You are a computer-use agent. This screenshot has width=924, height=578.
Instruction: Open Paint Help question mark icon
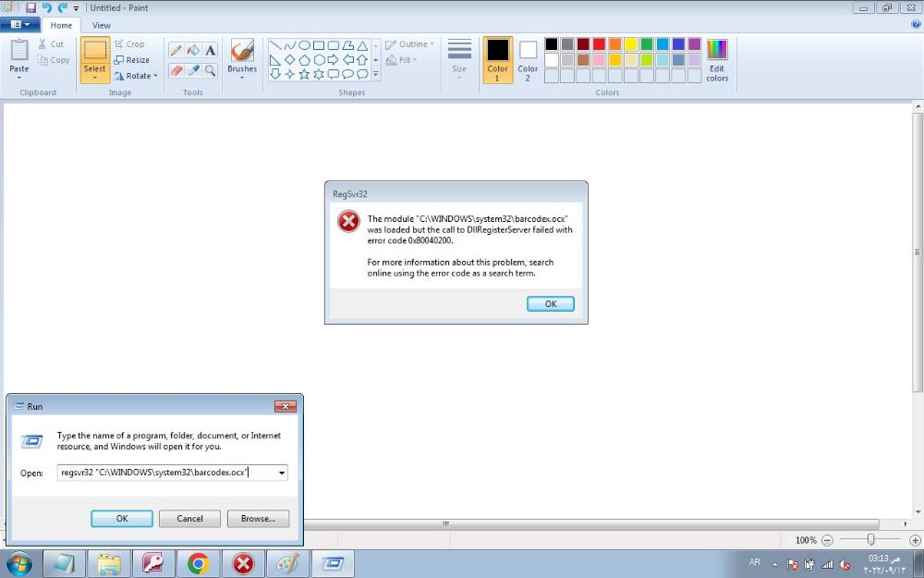(x=916, y=24)
